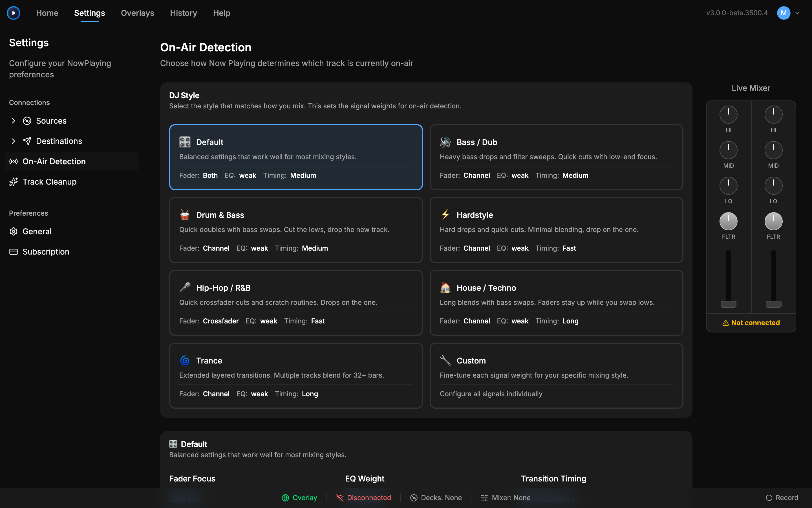Click the Live Mixer panel title

(751, 88)
